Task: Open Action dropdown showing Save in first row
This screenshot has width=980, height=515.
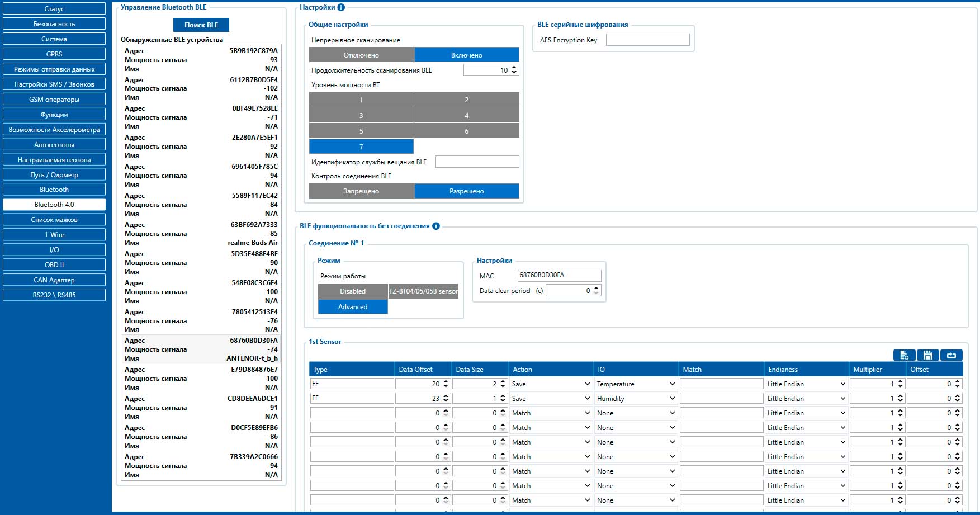Action: tap(551, 384)
